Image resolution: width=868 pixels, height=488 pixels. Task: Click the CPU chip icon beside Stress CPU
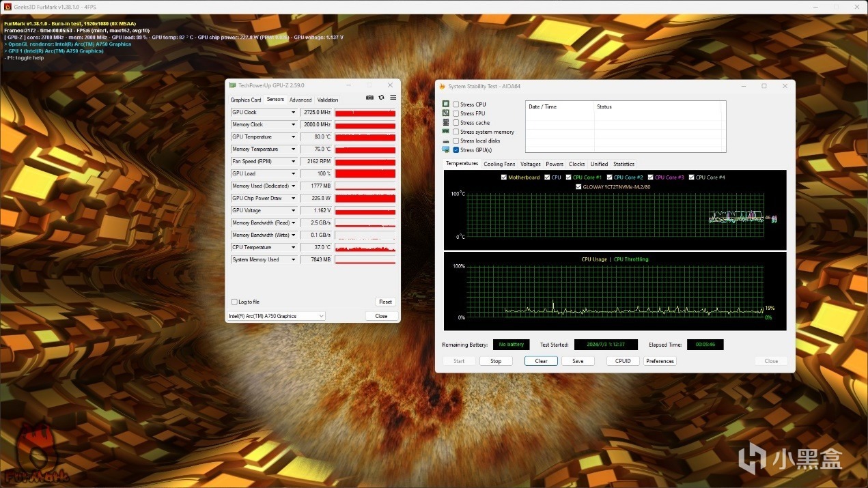tap(446, 104)
